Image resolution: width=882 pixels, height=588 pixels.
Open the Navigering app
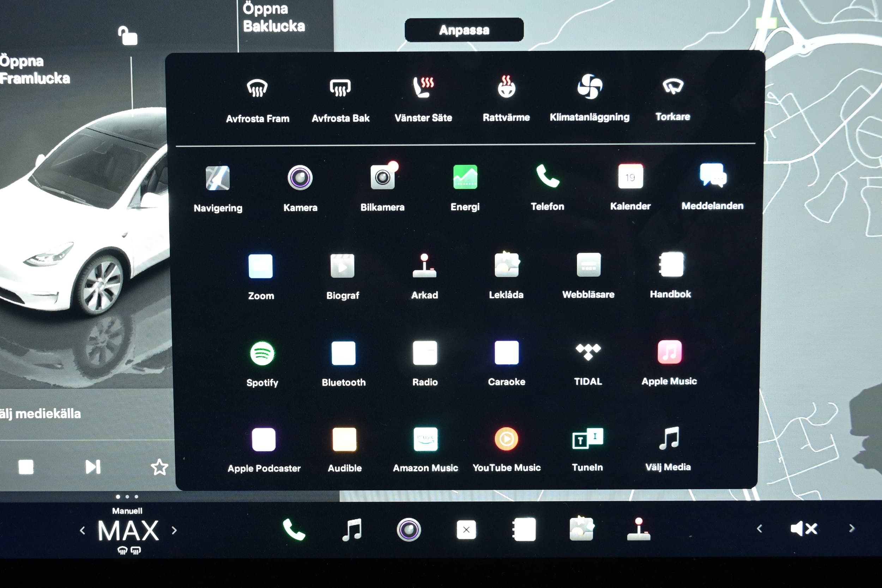217,189
